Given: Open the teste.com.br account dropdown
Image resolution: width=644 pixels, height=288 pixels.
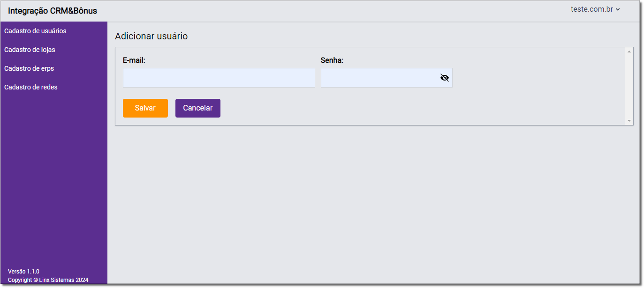Looking at the screenshot, I should click(x=592, y=9).
